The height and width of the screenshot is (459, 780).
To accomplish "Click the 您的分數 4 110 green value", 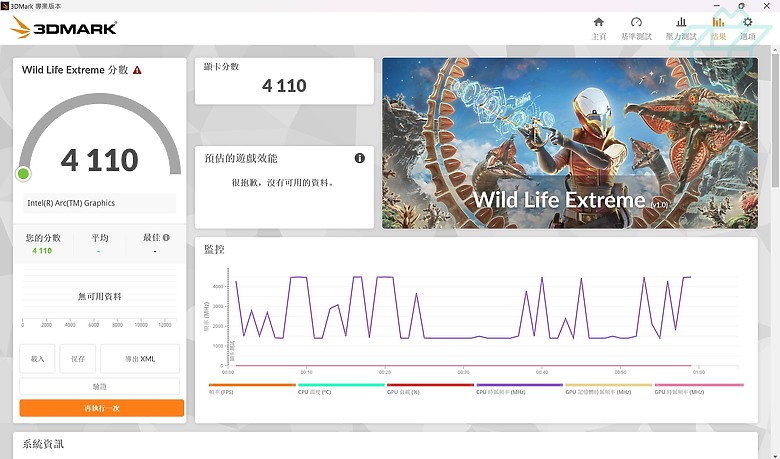I will [42, 251].
